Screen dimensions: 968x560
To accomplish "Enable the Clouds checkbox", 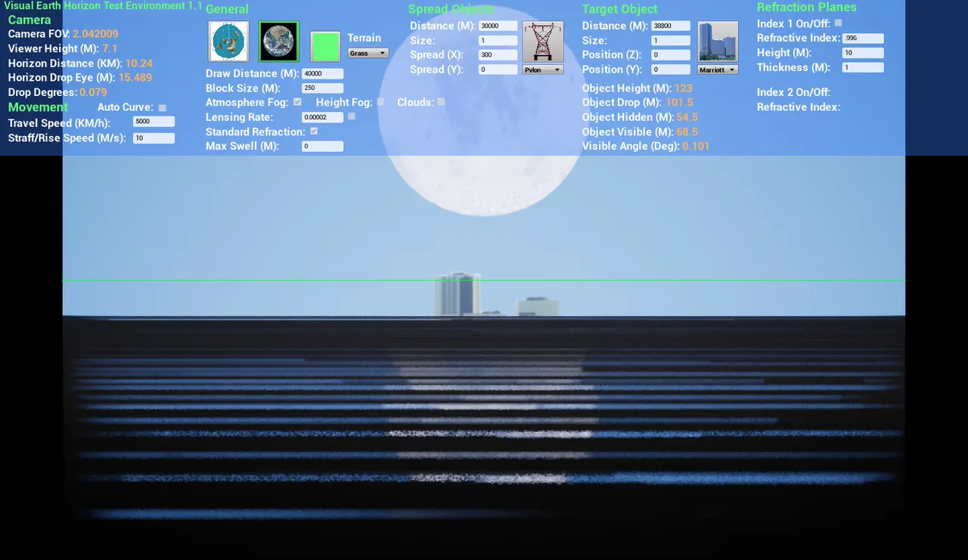I will coord(441,101).
